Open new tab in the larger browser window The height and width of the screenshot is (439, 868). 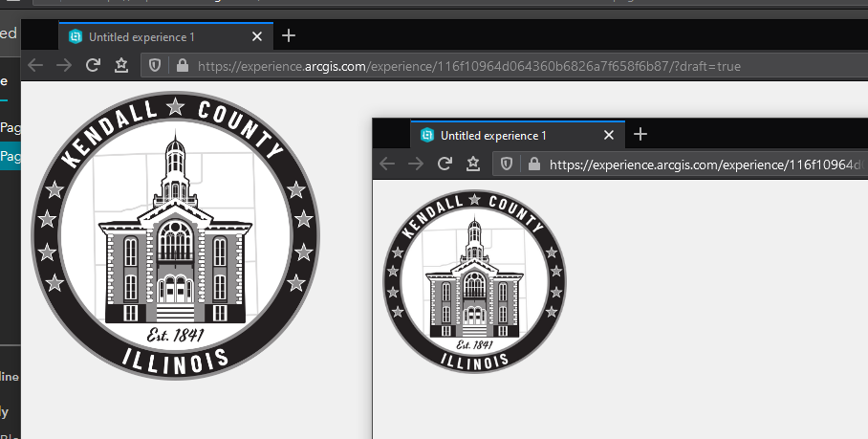289,36
